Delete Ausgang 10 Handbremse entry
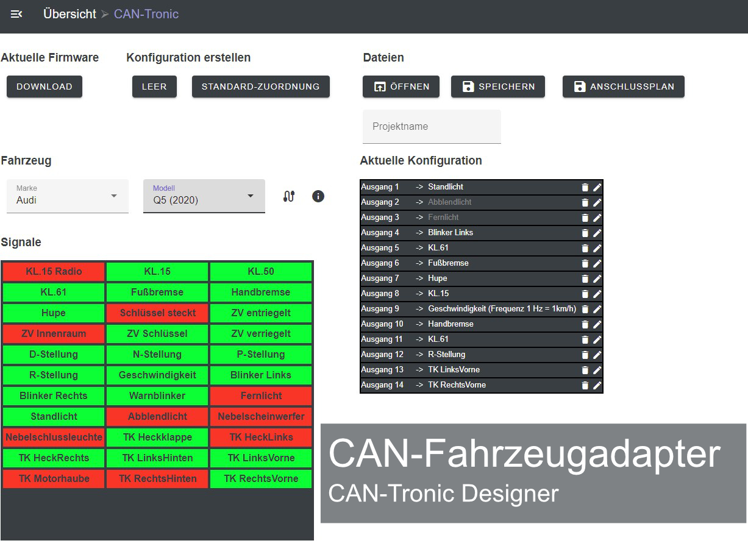This screenshot has width=748, height=560. pos(585,324)
